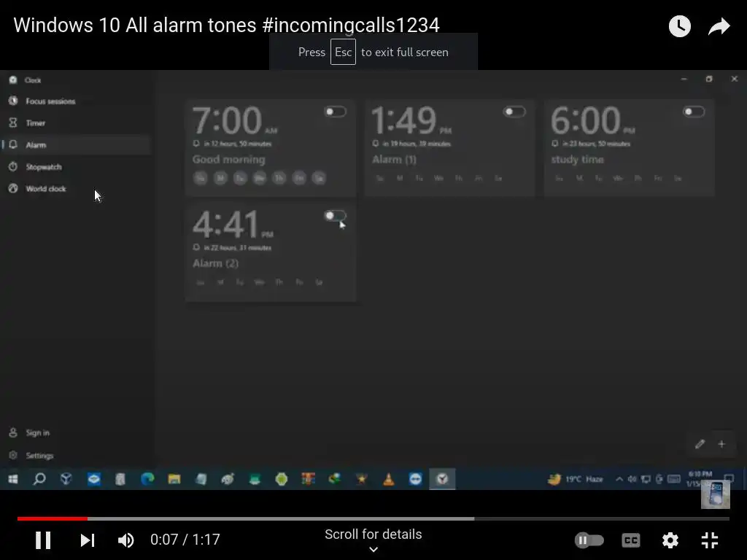Screen dimensions: 747x560
Task: Mute the video volume
Action: [126, 540]
